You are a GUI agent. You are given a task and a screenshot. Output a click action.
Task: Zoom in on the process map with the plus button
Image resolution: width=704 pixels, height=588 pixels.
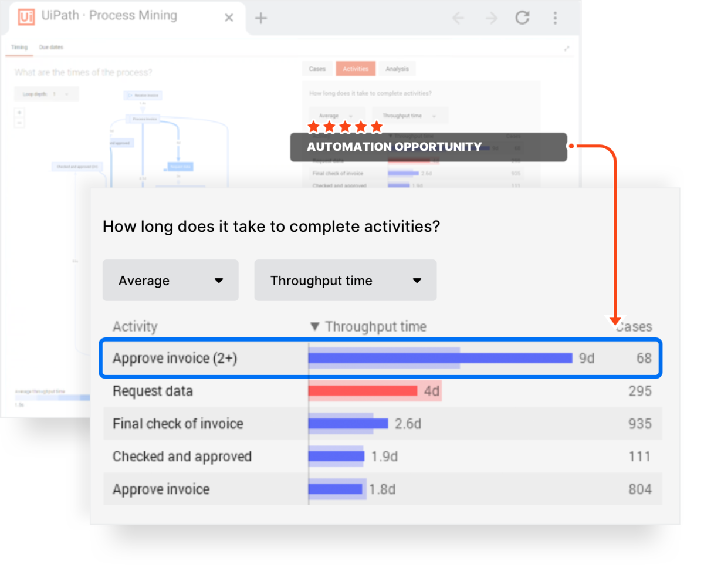coord(19,113)
